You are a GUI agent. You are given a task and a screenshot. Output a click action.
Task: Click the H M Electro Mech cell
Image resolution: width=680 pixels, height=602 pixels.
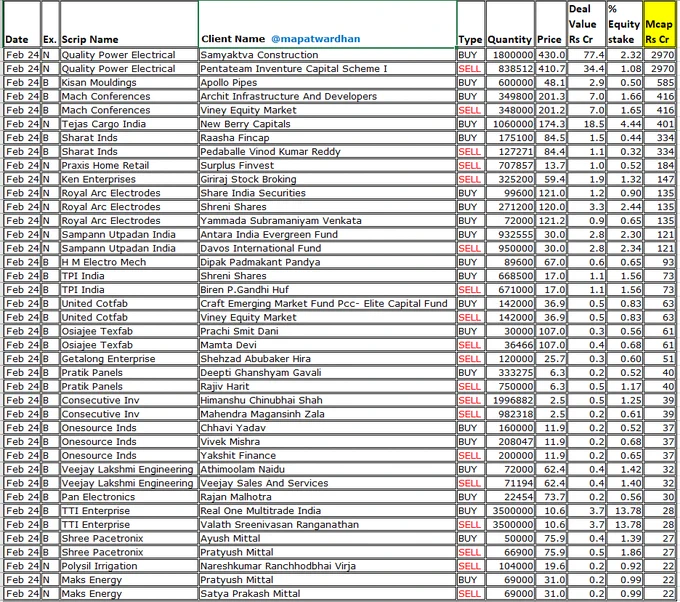129,262
